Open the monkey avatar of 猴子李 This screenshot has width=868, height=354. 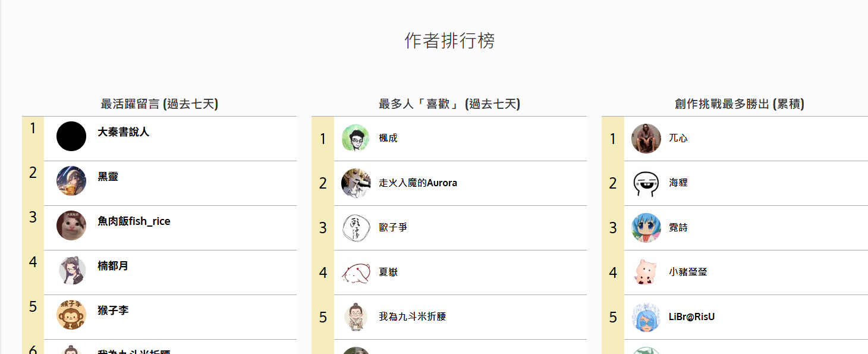(71, 315)
